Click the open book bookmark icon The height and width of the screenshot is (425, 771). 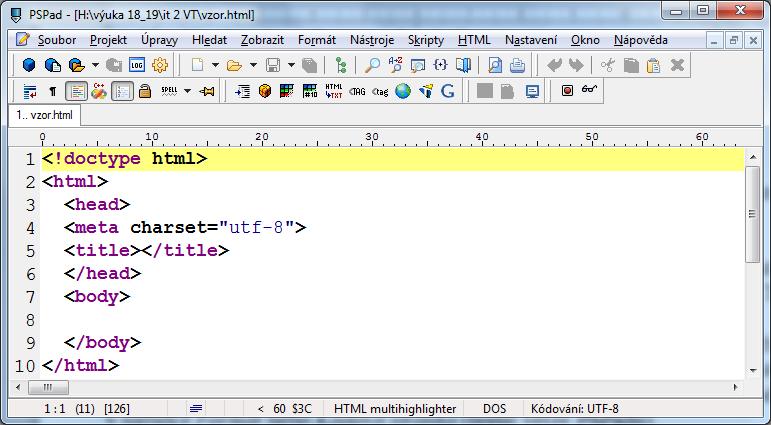[x=463, y=65]
